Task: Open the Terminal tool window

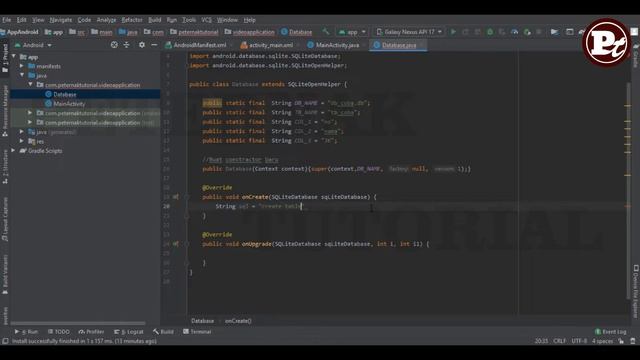Action: pos(197,331)
